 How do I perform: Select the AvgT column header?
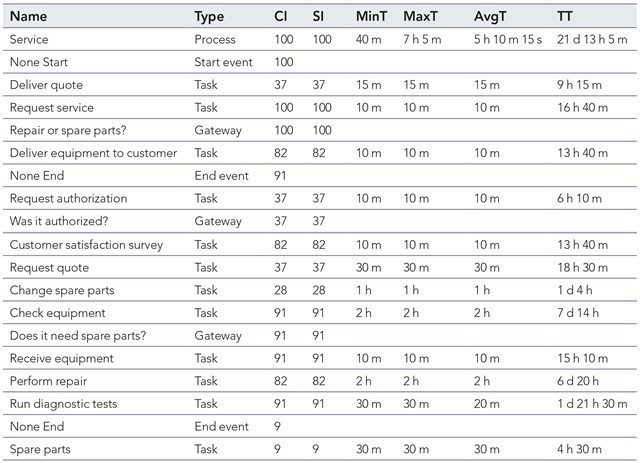click(x=491, y=17)
